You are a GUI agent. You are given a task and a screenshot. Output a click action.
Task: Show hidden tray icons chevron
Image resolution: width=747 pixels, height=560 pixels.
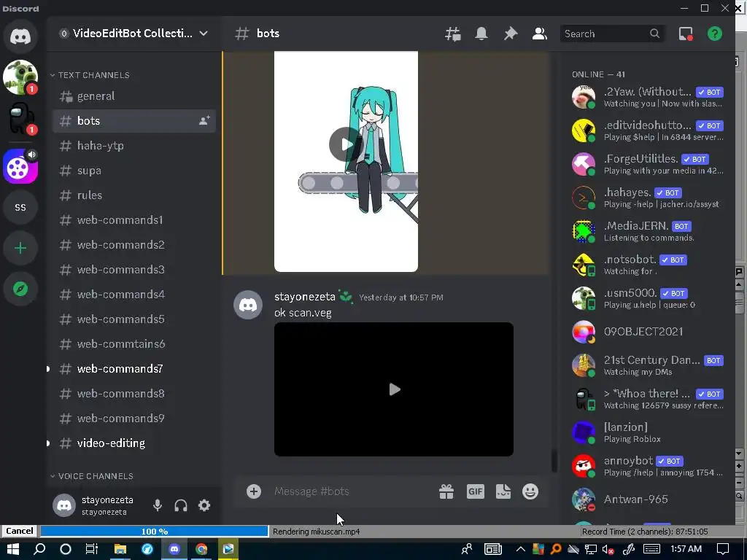[520, 550]
